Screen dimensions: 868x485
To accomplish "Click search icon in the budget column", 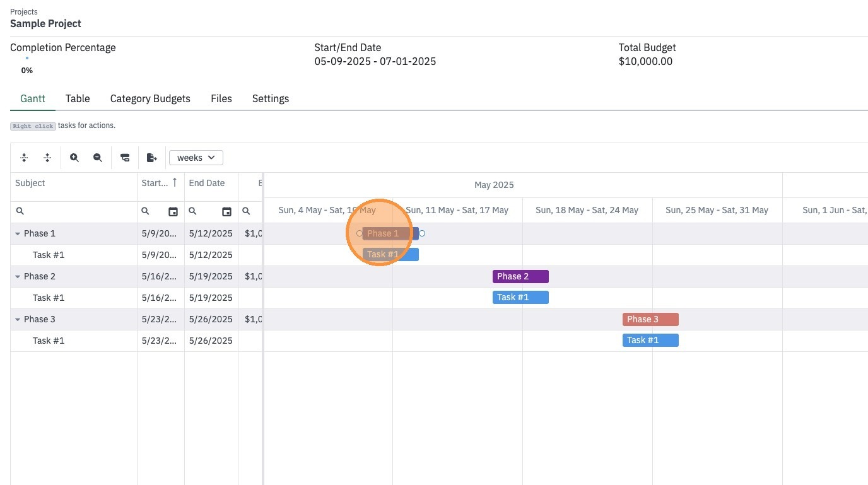I will click(247, 211).
